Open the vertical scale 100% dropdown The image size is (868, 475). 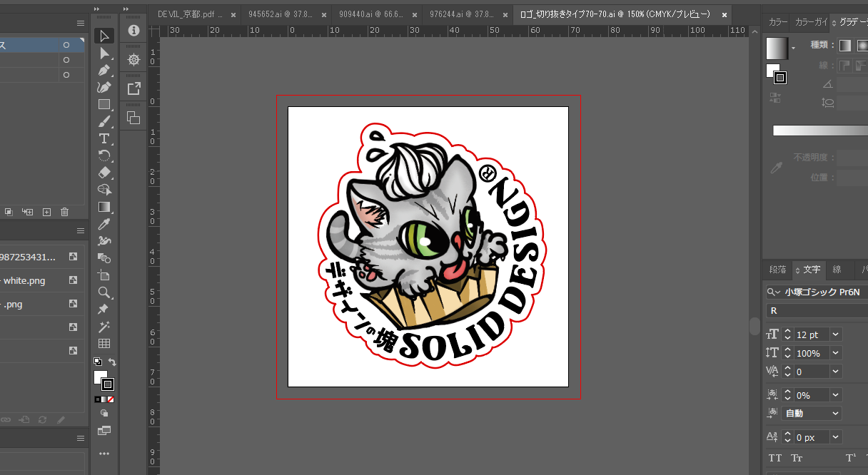836,353
